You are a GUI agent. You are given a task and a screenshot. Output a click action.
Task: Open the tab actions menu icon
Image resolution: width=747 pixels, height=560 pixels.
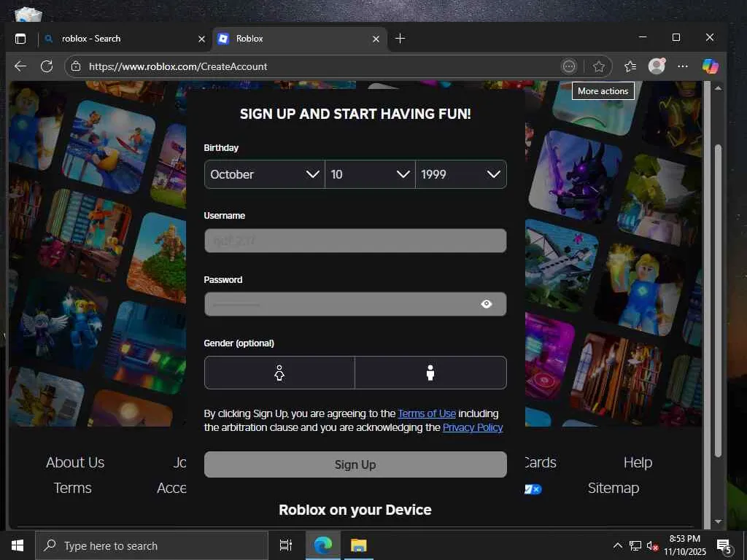20,39
